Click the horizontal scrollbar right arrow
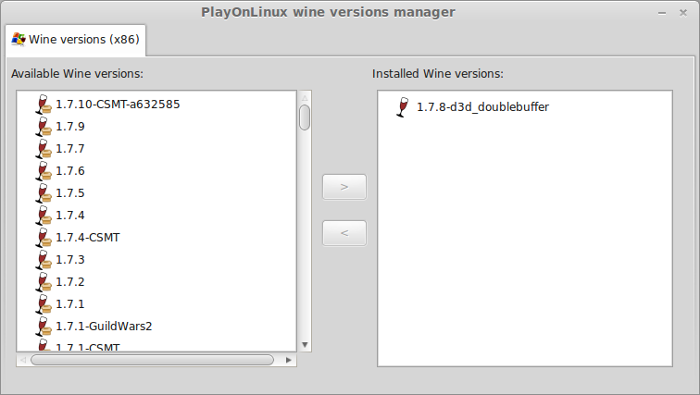Screen dimensions: 700x395 tap(289, 360)
